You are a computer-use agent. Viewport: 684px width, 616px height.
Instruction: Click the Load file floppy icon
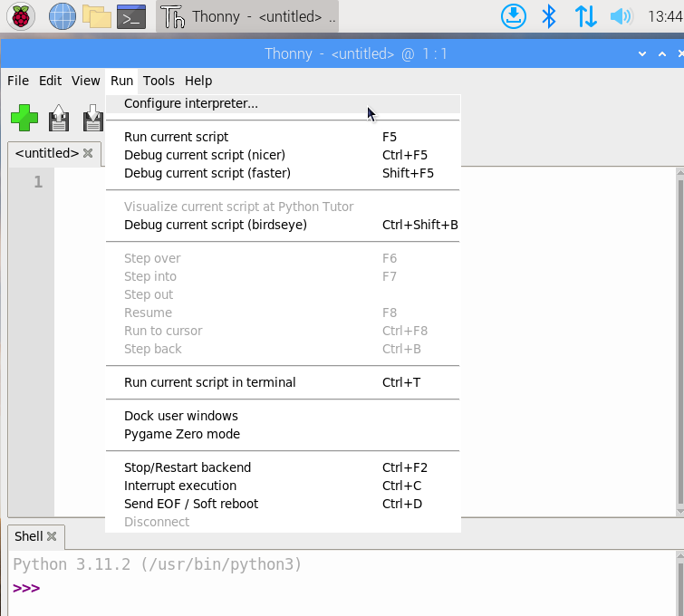59,118
